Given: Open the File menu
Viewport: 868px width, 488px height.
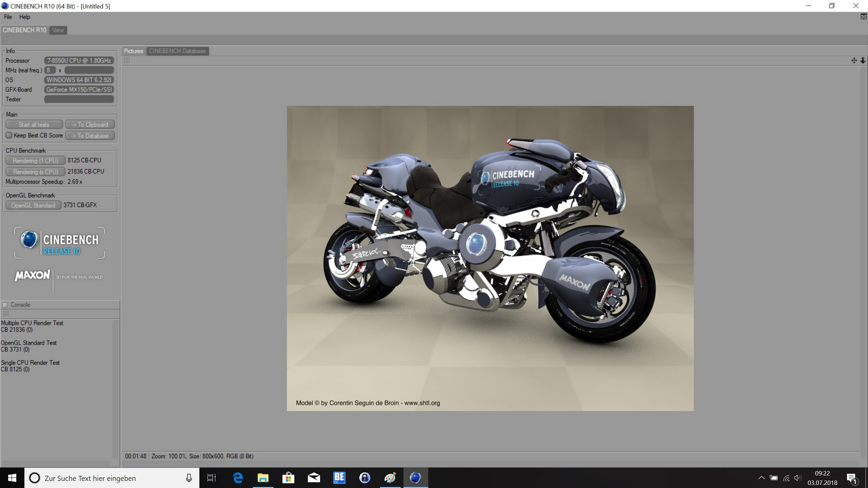Looking at the screenshot, I should (8, 17).
